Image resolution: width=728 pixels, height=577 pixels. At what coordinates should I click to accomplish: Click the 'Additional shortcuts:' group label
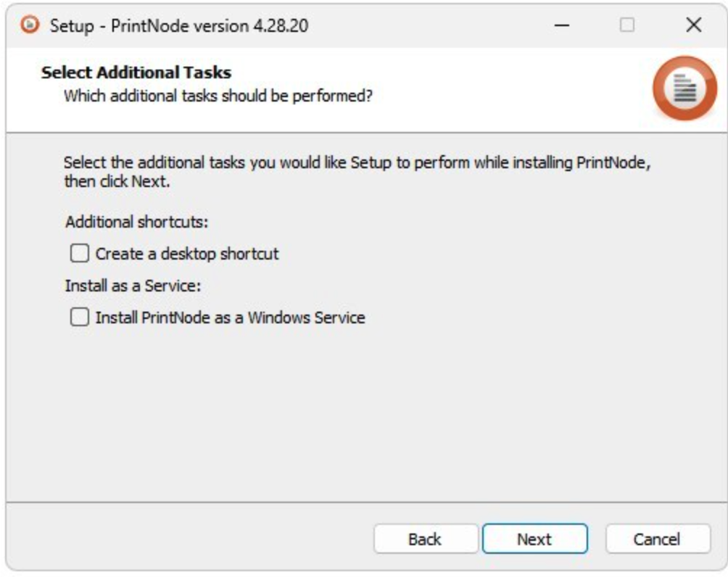tap(136, 222)
